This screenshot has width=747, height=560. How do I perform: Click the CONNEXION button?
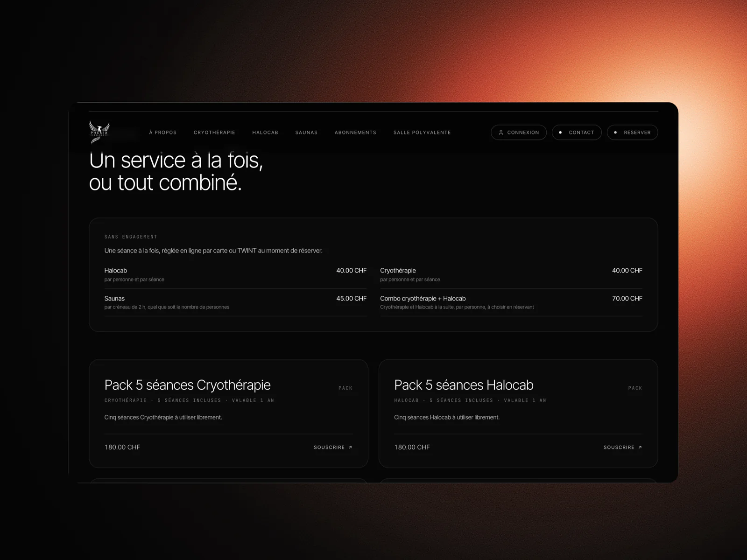point(519,133)
